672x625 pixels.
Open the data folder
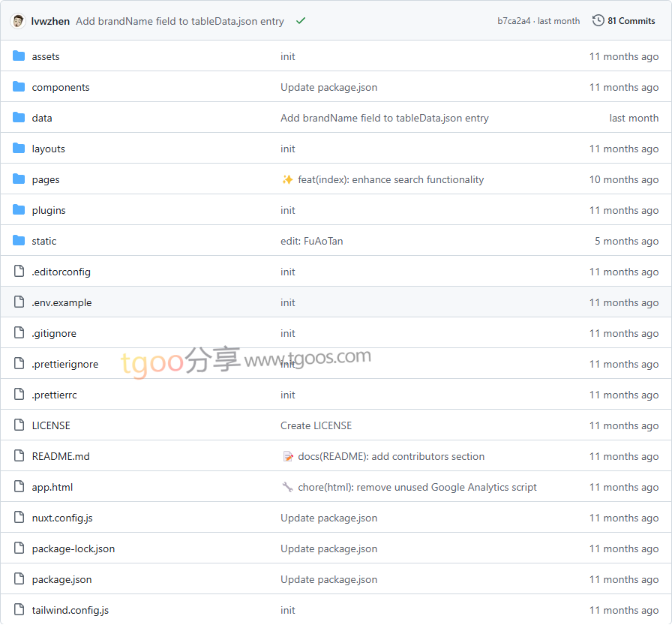tap(42, 118)
